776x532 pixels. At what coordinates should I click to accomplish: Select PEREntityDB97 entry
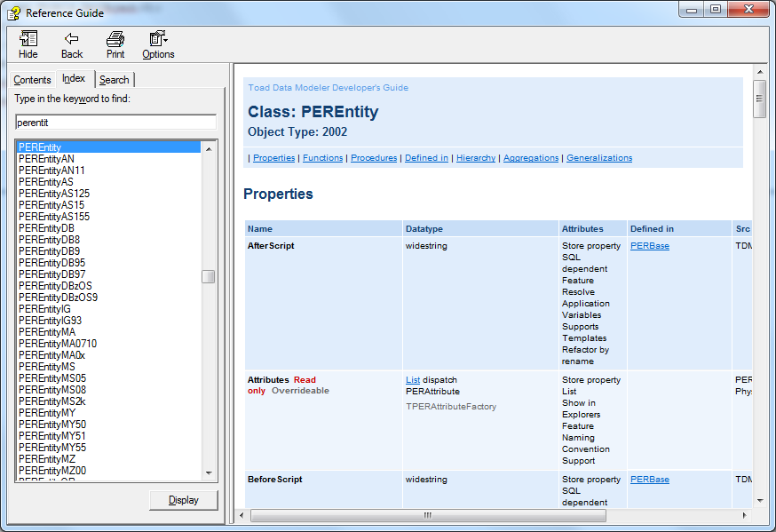click(52, 274)
